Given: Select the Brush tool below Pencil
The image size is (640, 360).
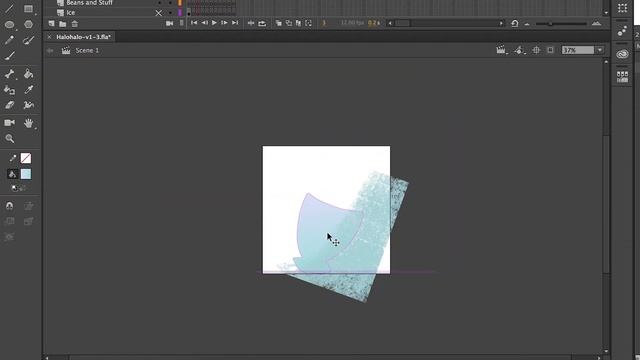Looking at the screenshot, I should coord(9,56).
